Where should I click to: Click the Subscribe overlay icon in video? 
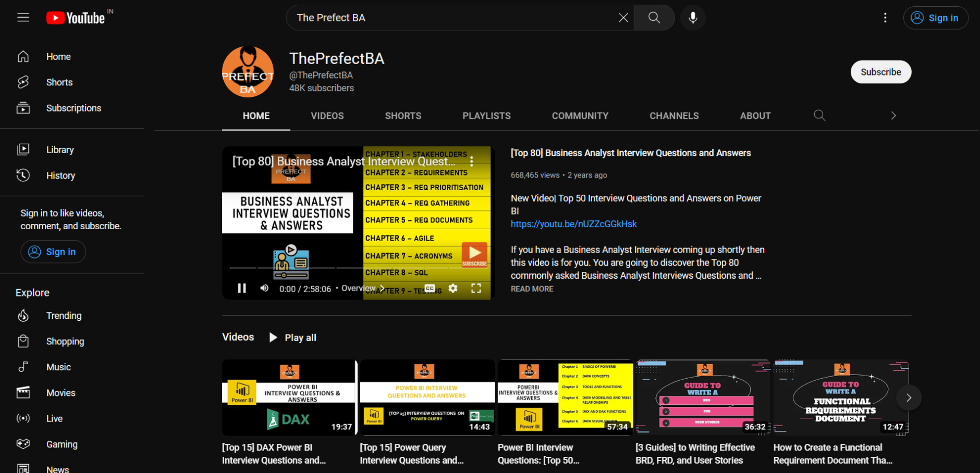tap(474, 255)
